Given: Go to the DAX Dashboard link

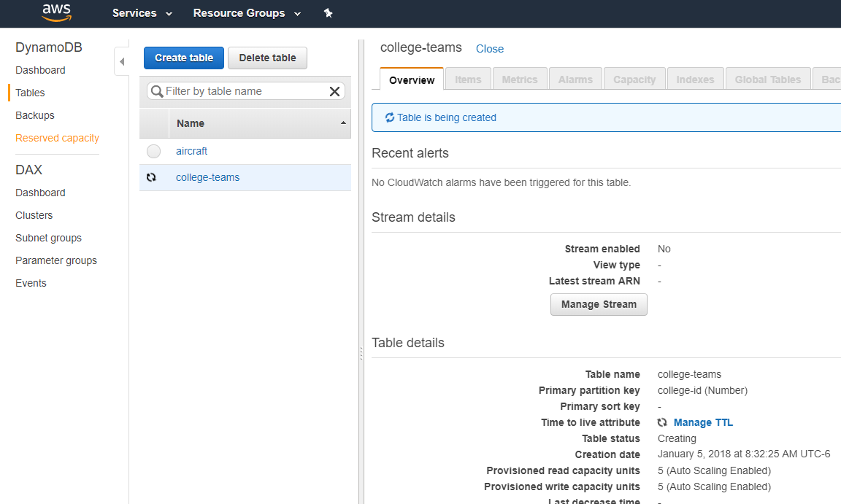Looking at the screenshot, I should coord(40,193).
